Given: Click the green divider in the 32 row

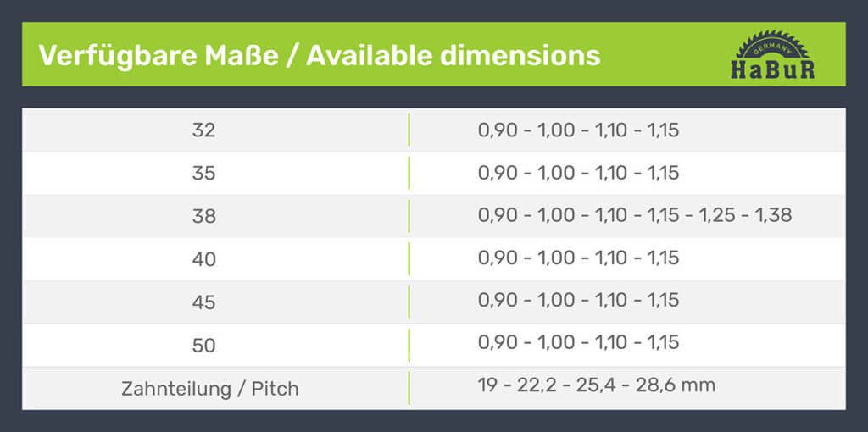Looking at the screenshot, I should point(409,130).
